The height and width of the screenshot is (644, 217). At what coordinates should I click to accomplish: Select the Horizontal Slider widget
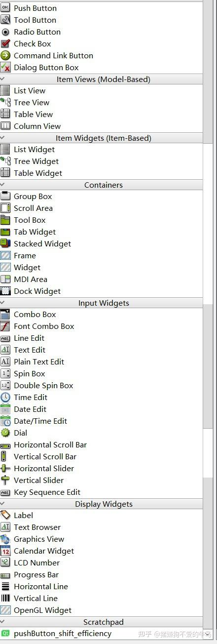101,468
